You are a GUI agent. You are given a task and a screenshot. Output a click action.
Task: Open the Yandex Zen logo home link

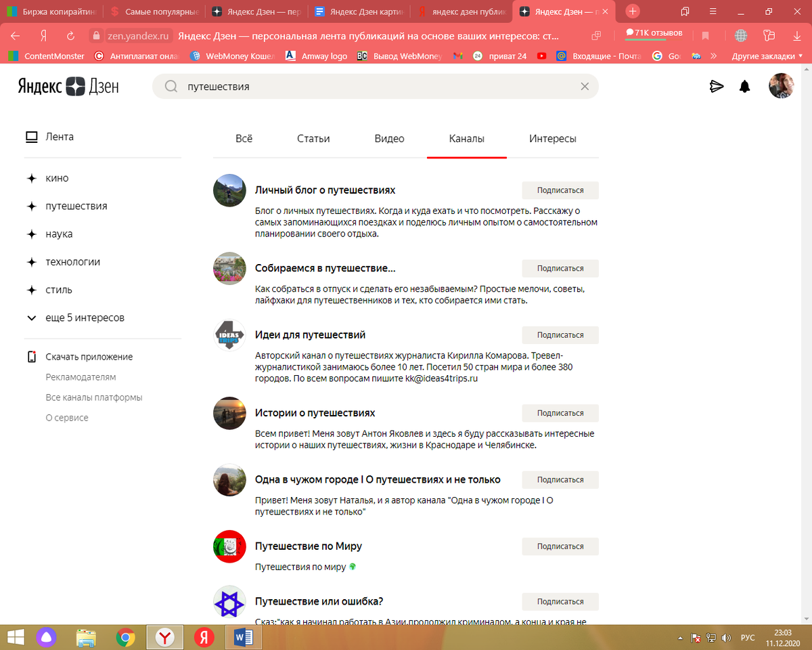click(x=68, y=86)
